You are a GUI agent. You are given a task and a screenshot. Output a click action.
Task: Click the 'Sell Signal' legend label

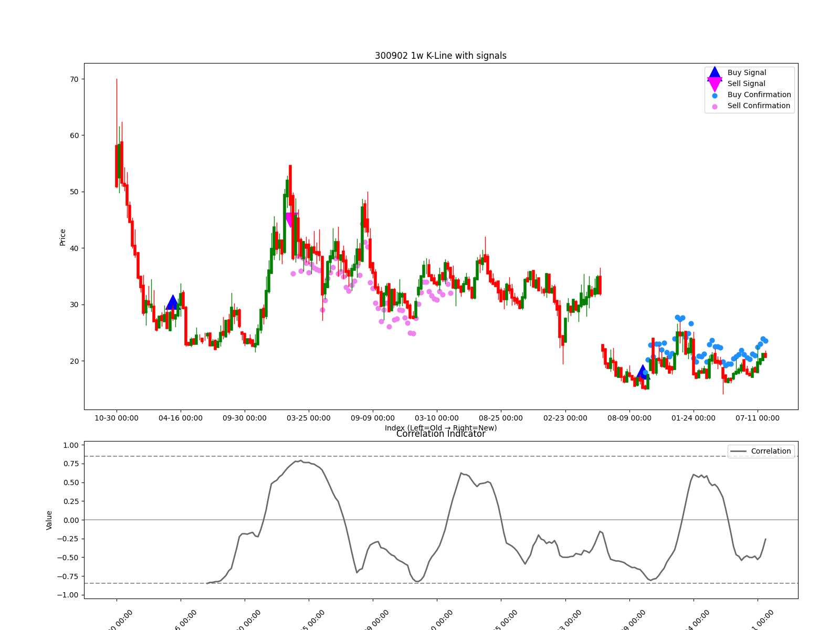(x=746, y=84)
